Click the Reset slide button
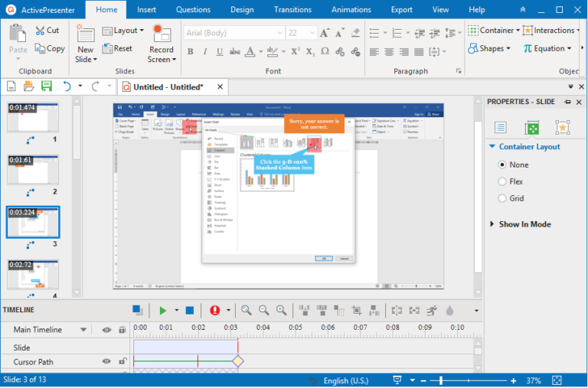 pyautogui.click(x=117, y=48)
